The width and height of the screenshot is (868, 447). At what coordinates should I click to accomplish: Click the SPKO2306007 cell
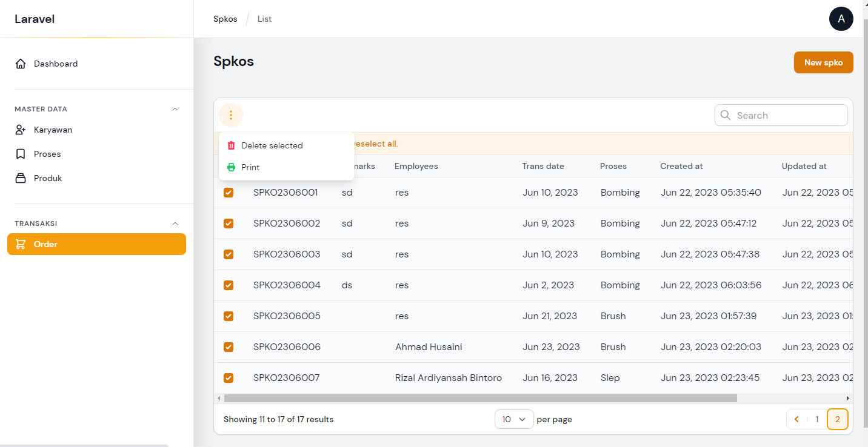point(286,378)
